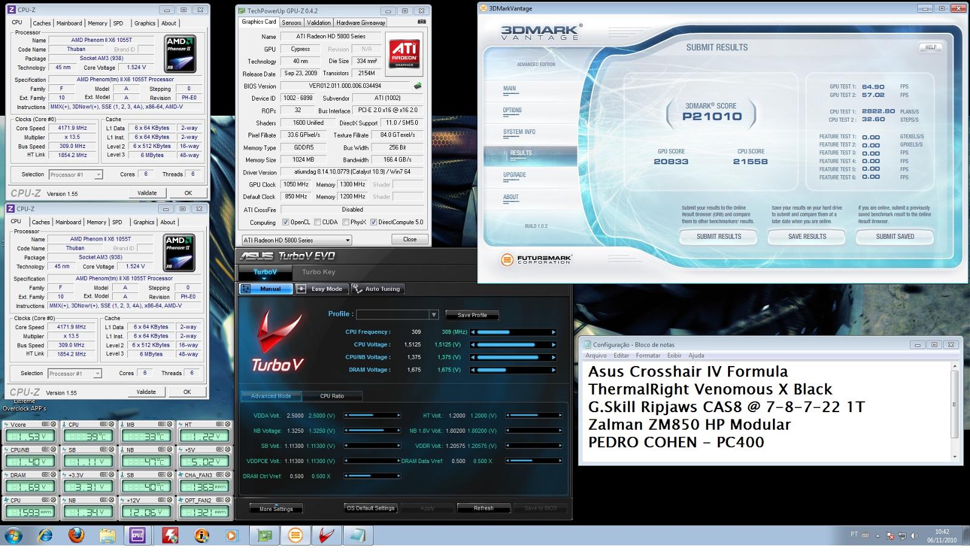Click Save Profile in TurboV
Image resolution: width=970 pixels, height=560 pixels.
[x=472, y=315]
